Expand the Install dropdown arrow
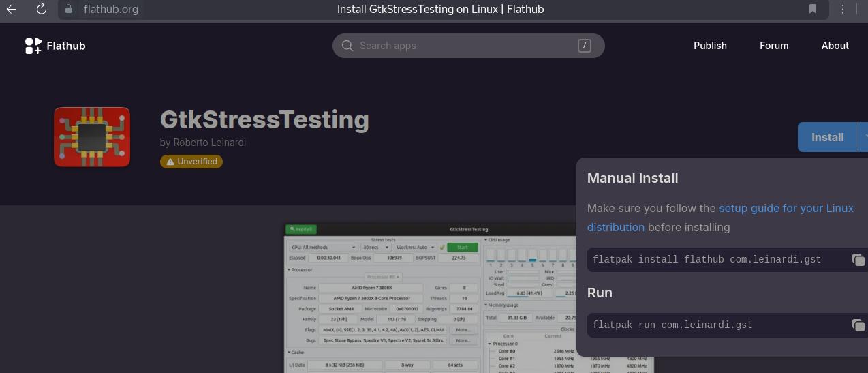Image resolution: width=868 pixels, height=373 pixels. (x=864, y=137)
